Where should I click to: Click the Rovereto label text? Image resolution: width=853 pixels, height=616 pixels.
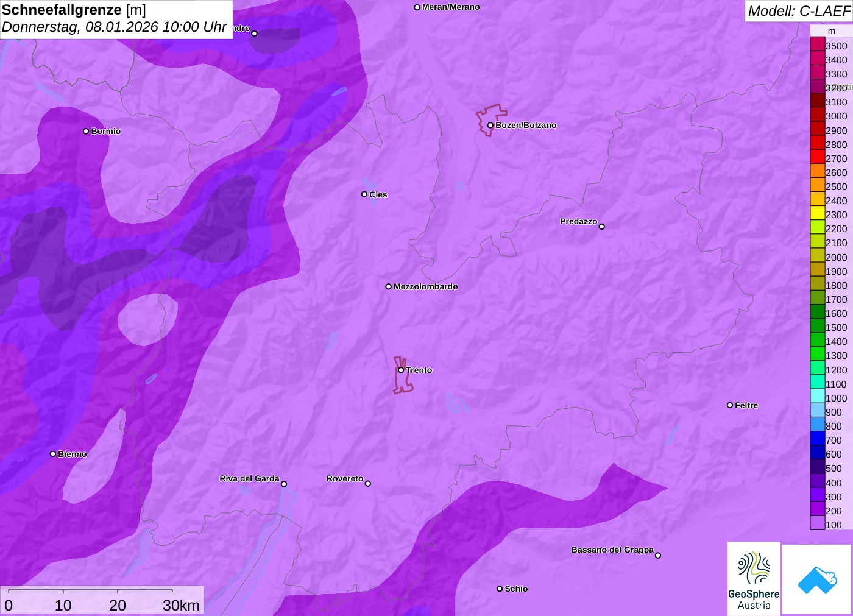click(x=345, y=478)
